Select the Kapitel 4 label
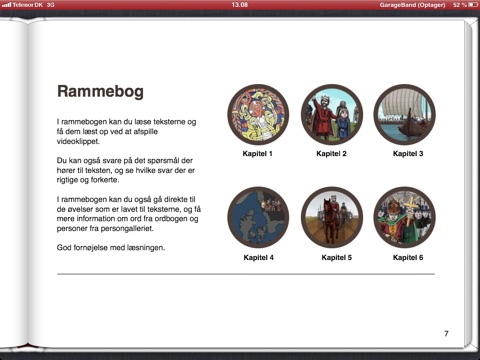Viewport: 480px width, 360px height. [258, 257]
